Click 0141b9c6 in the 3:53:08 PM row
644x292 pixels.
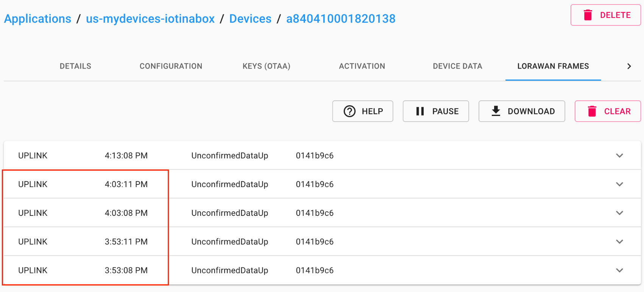[x=315, y=270]
